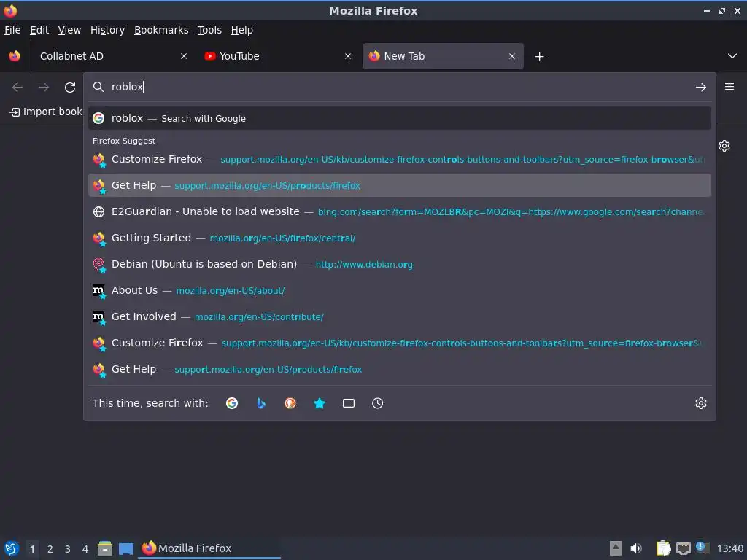Open the Edit menu
747x560 pixels.
coord(39,30)
